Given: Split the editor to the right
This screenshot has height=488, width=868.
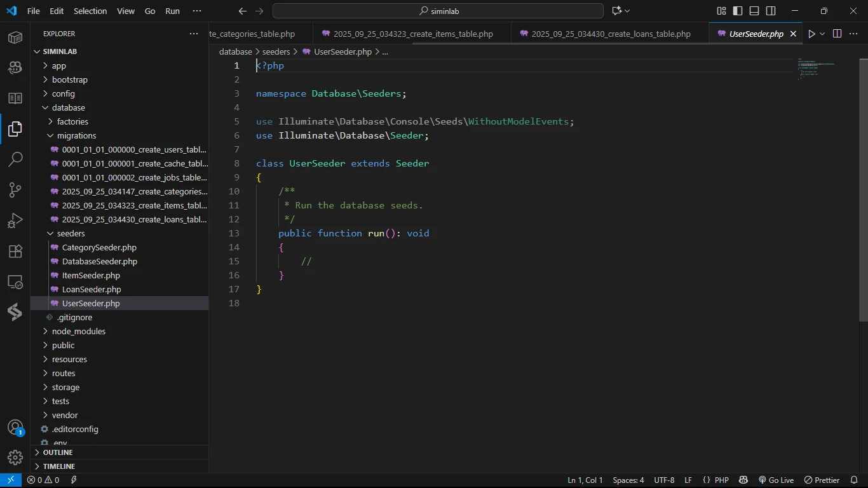Looking at the screenshot, I should pos(837,34).
